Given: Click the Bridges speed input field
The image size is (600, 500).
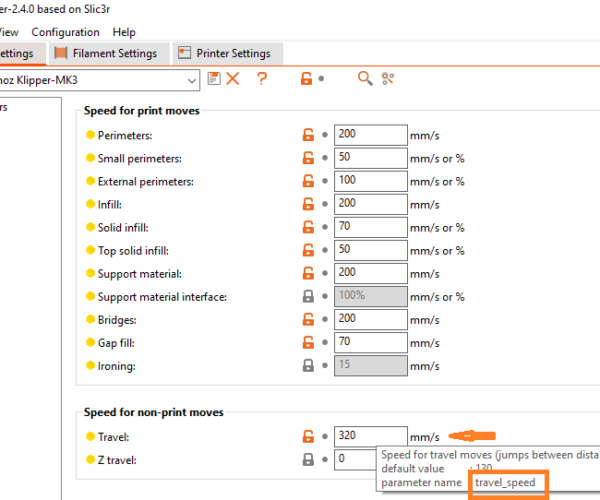Looking at the screenshot, I should pyautogui.click(x=370, y=320).
